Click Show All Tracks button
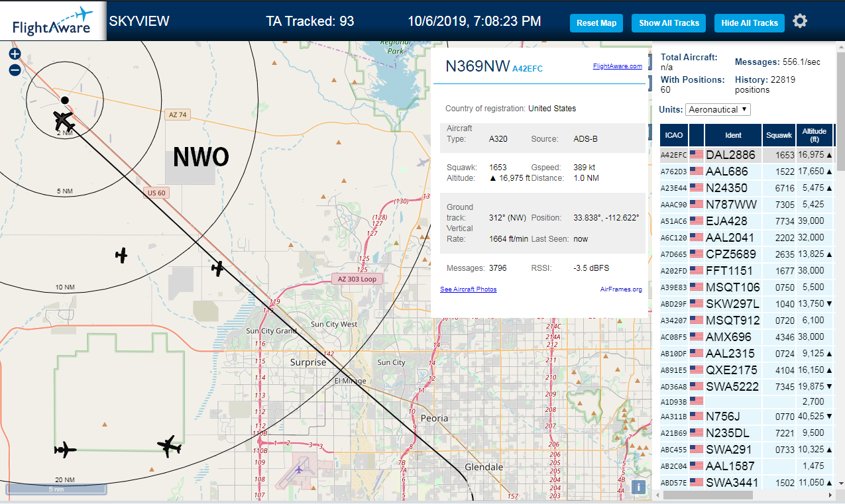Screen dimensions: 845x504 click(x=669, y=23)
